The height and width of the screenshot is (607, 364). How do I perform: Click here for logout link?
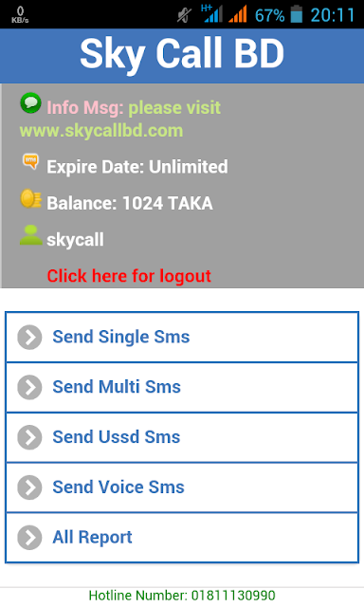[x=129, y=276]
